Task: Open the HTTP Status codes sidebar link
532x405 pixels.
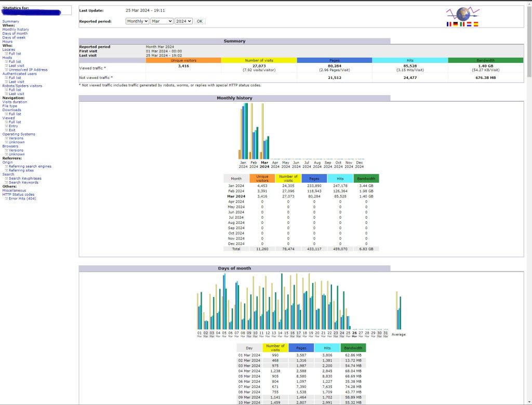Action: 18,194
